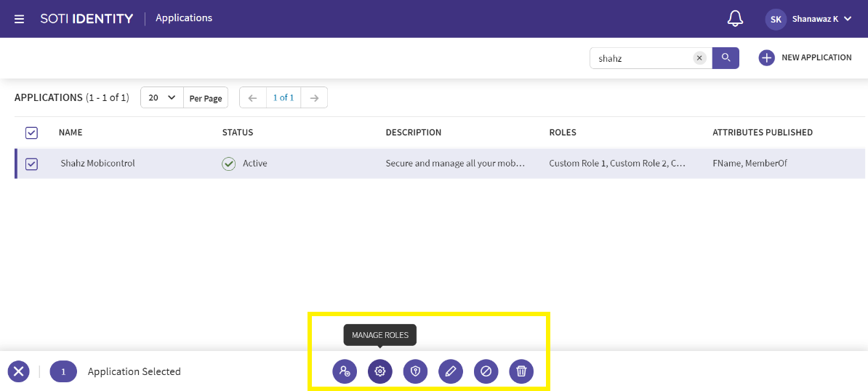Open the Shahz Mobicontrol application name
Image resolution: width=868 pixels, height=391 pixels.
tap(97, 164)
